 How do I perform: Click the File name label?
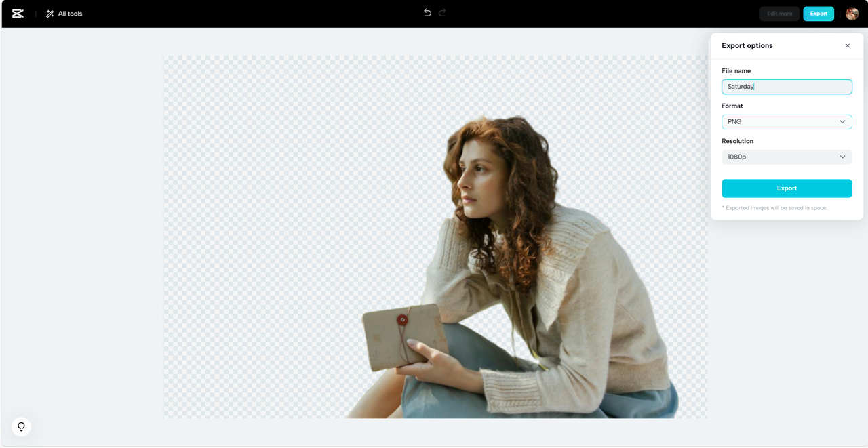[736, 71]
